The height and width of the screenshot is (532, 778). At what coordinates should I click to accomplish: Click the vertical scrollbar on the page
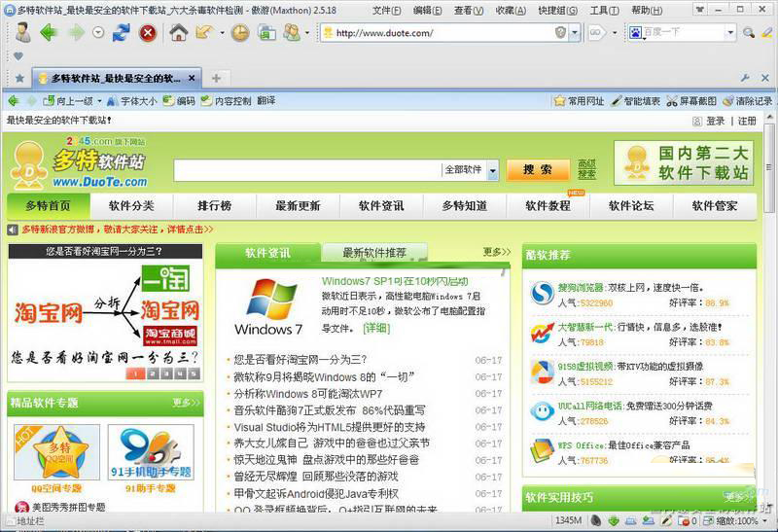point(769,167)
